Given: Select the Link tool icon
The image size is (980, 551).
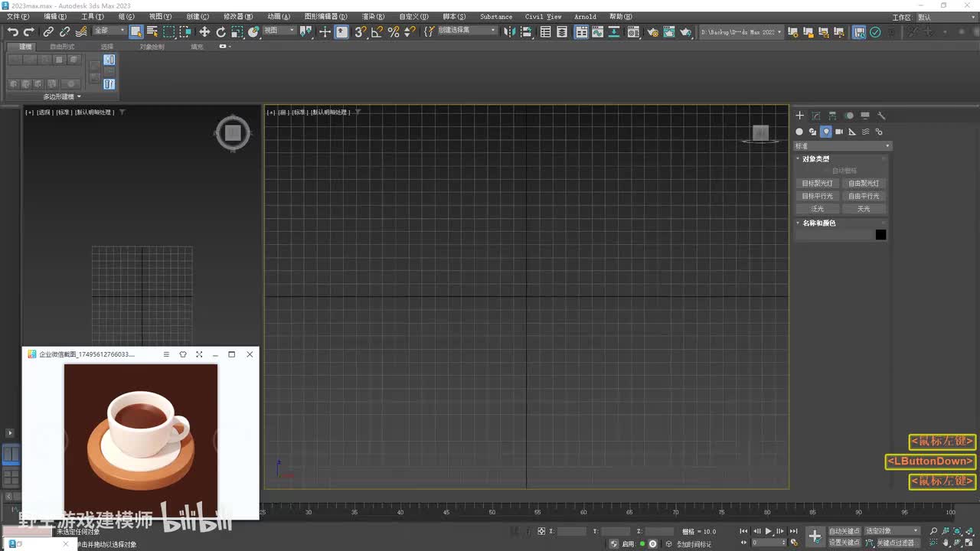Looking at the screenshot, I should tap(48, 31).
